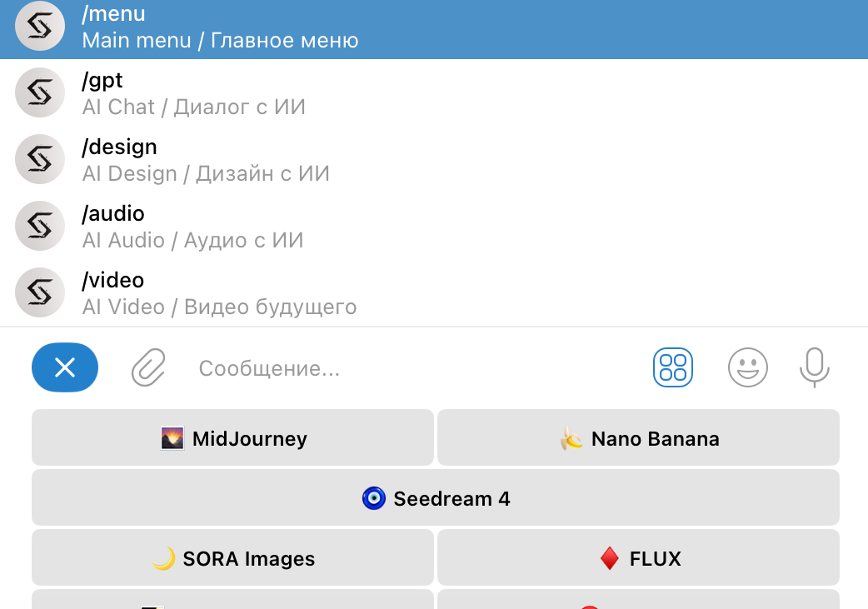Select the /menu Main menu command
The image size is (868, 609).
coord(433,27)
